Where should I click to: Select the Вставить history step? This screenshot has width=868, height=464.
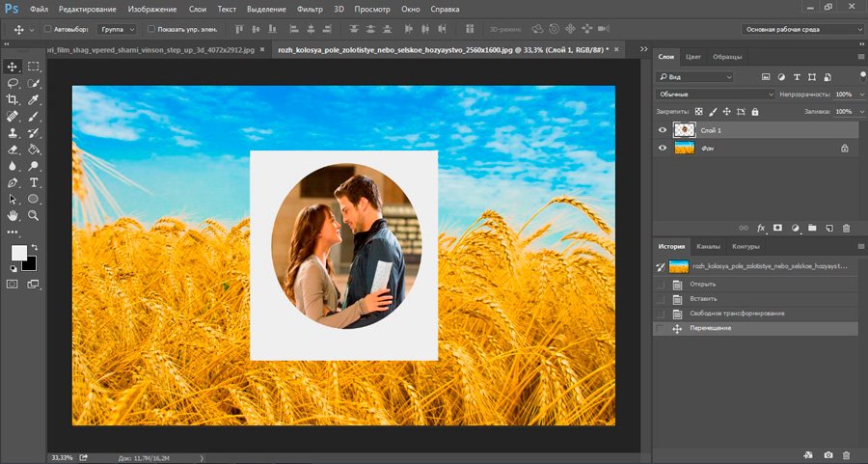point(703,299)
